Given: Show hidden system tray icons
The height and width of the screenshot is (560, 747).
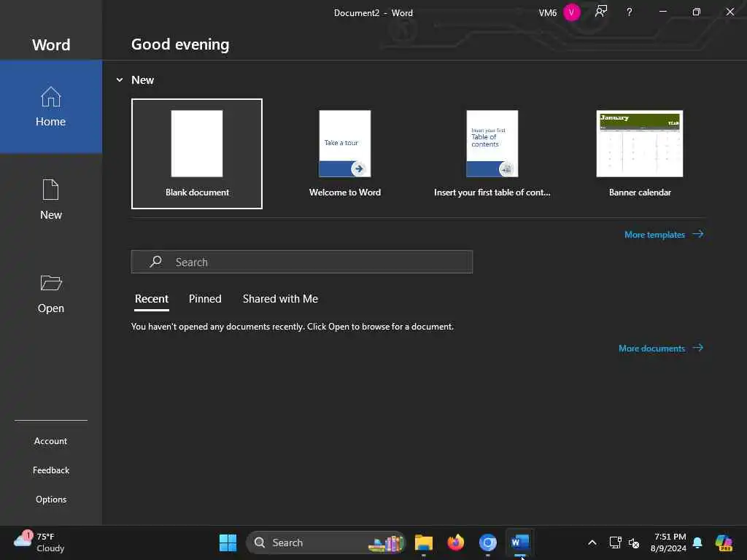Looking at the screenshot, I should click(x=592, y=542).
